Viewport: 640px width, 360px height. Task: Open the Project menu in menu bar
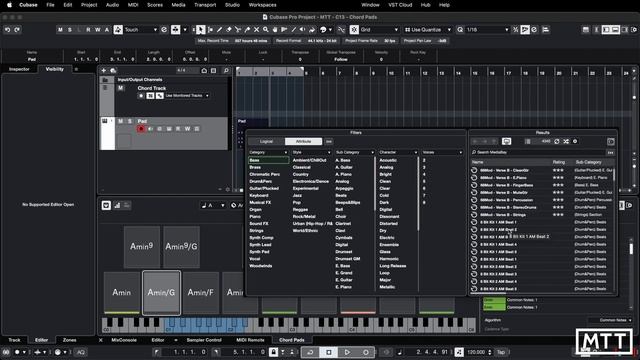(x=89, y=5)
